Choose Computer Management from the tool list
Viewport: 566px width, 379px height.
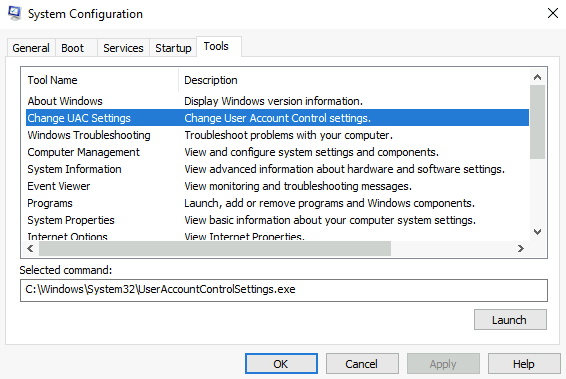coord(278,152)
